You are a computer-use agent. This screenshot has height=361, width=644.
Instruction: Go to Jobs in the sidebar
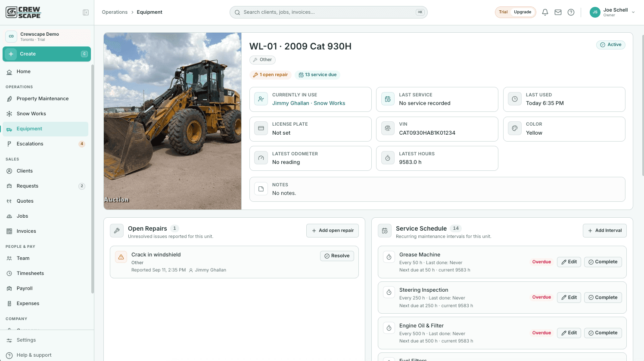tap(45, 216)
